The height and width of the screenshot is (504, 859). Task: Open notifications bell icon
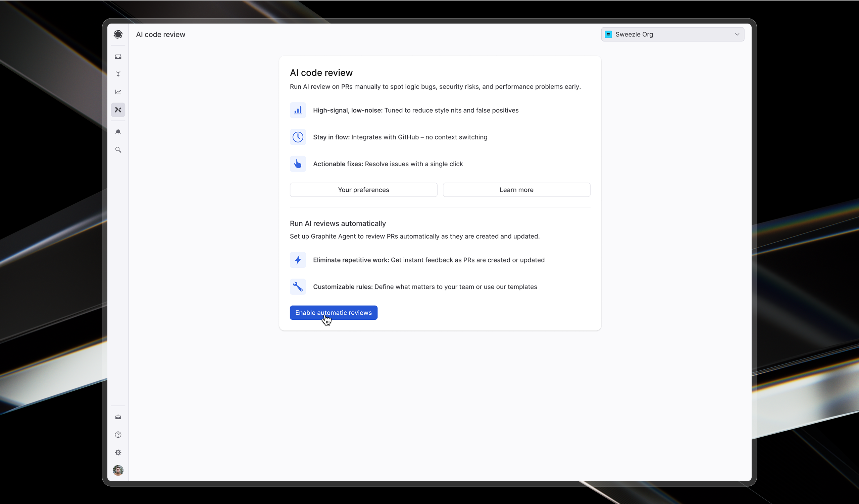[118, 132]
